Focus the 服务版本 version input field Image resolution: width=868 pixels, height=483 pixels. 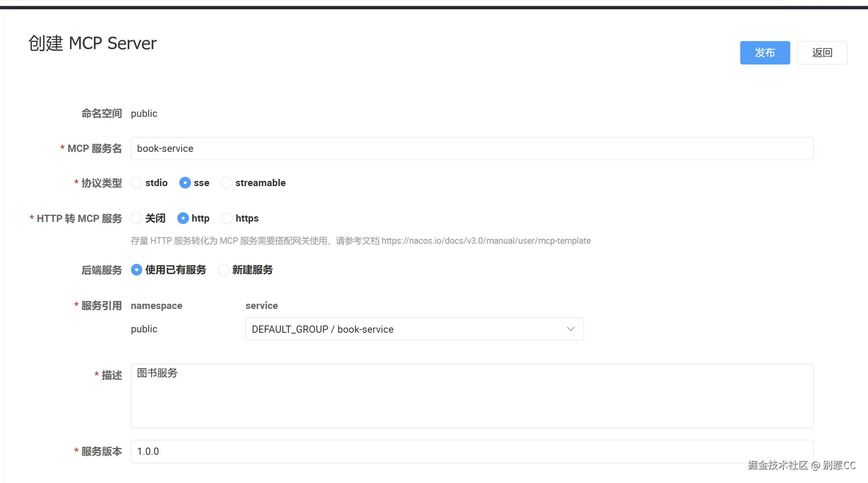(x=471, y=451)
